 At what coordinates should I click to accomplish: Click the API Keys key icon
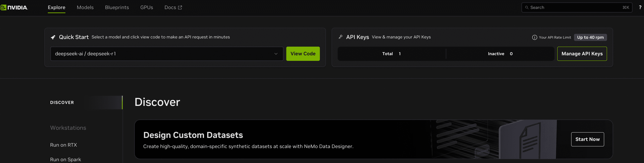tap(340, 37)
